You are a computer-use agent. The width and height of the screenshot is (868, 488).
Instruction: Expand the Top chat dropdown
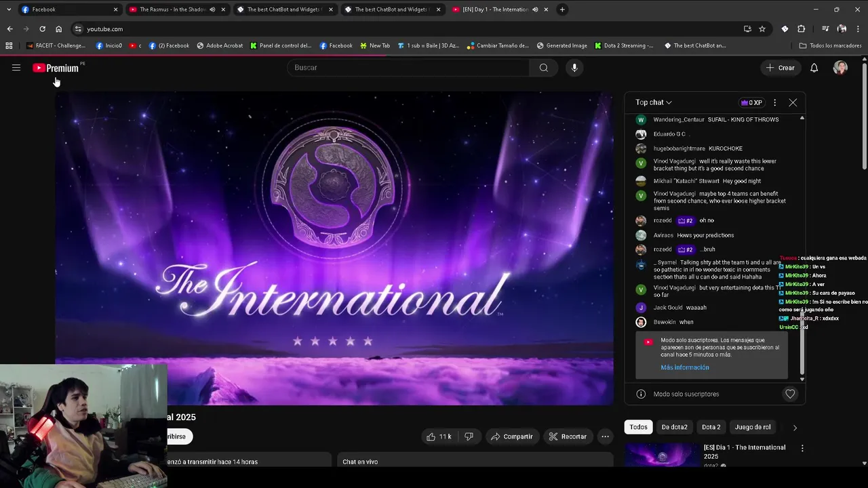(654, 102)
